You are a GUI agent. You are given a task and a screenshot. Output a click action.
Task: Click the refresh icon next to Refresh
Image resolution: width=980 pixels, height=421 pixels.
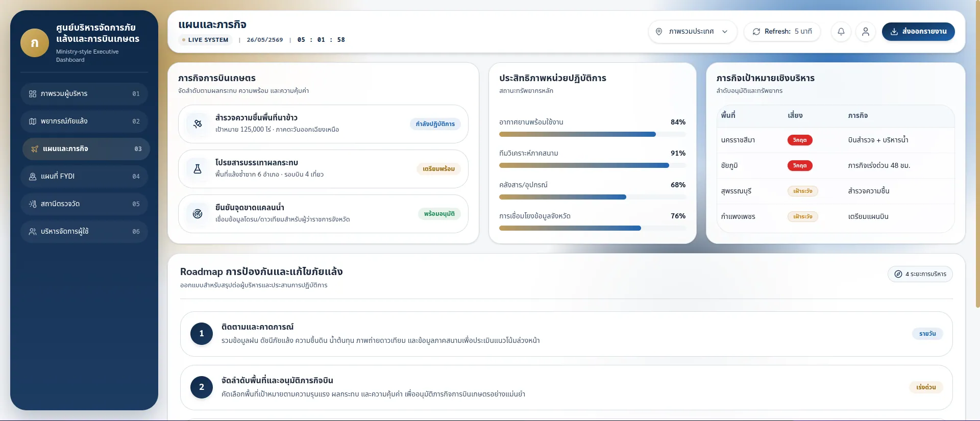click(x=756, y=32)
